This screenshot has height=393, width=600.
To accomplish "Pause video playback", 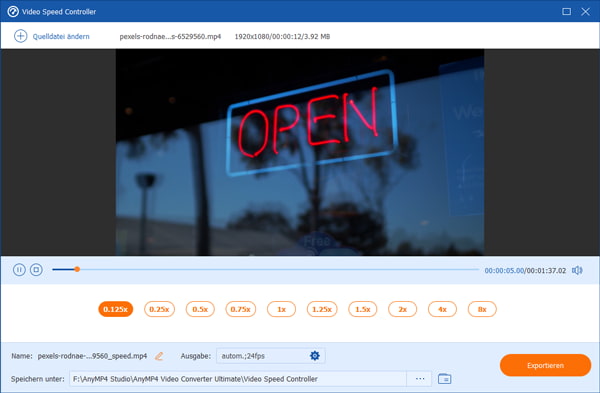I will point(19,270).
